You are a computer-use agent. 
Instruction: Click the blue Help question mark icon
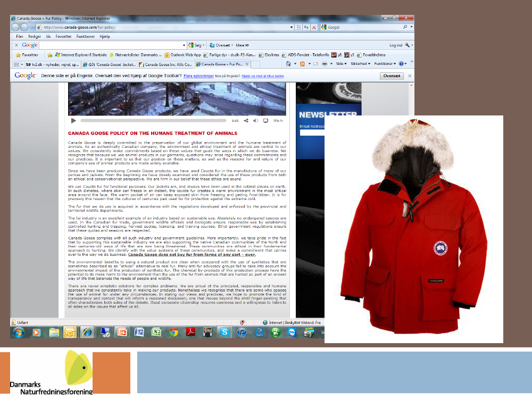click(401, 64)
